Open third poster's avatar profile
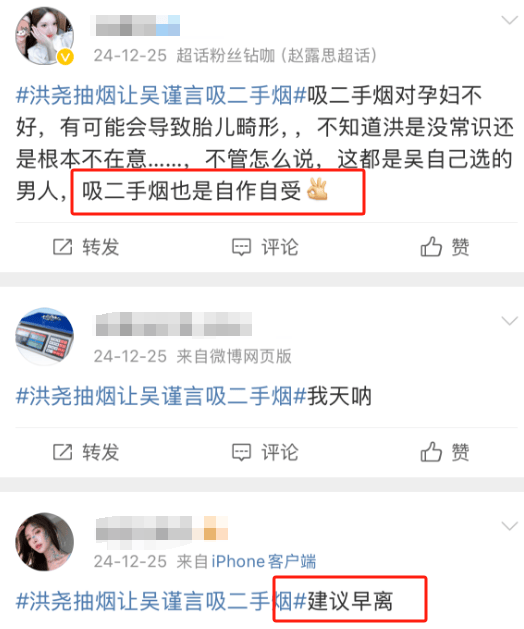524x629 pixels. [x=45, y=542]
